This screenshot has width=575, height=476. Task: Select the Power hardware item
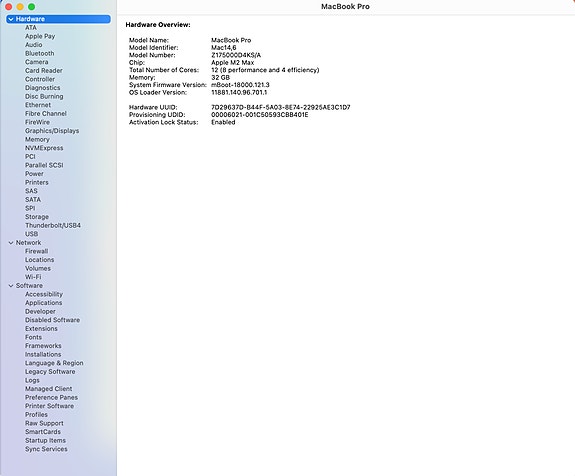click(34, 174)
